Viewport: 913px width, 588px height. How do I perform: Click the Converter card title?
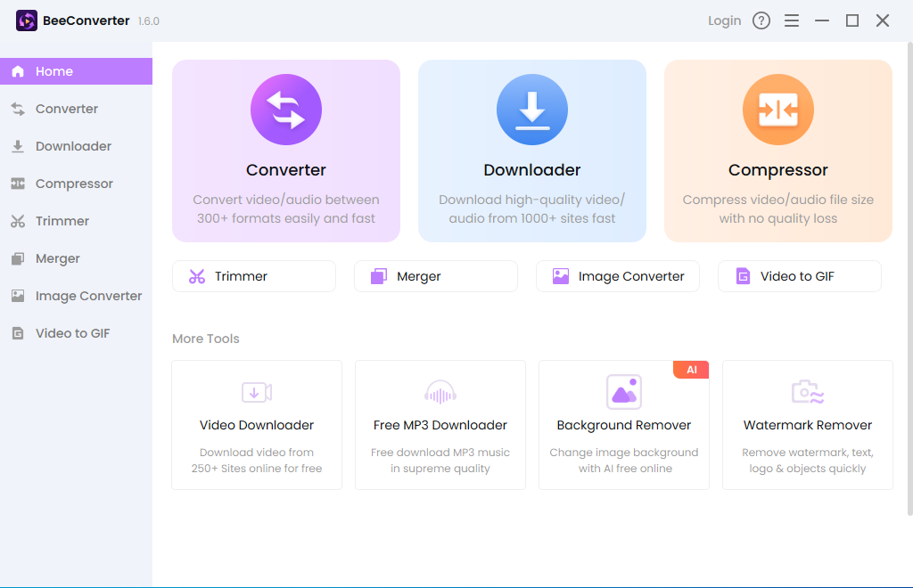click(286, 170)
